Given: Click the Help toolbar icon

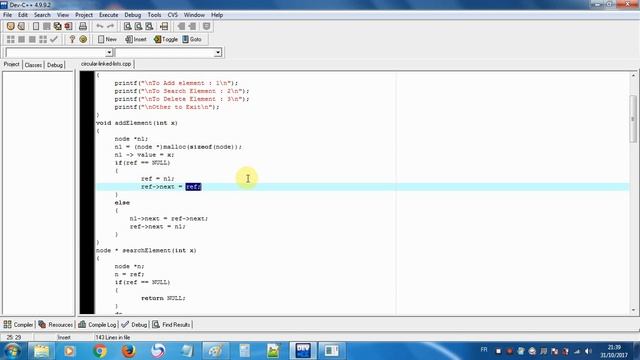Looking at the screenshot, I should click(x=72, y=39).
